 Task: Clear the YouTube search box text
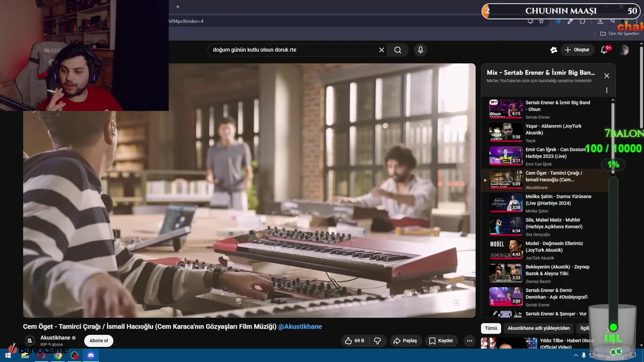point(381,50)
